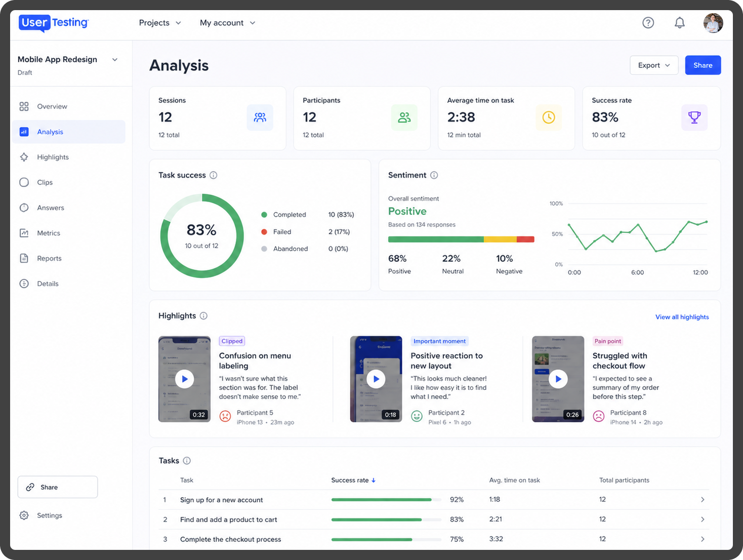Click the Important moment tag

[439, 341]
